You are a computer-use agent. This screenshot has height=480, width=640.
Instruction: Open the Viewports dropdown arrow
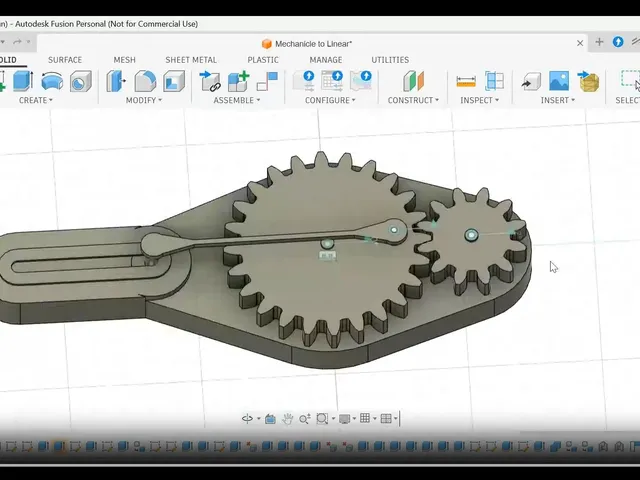395,419
